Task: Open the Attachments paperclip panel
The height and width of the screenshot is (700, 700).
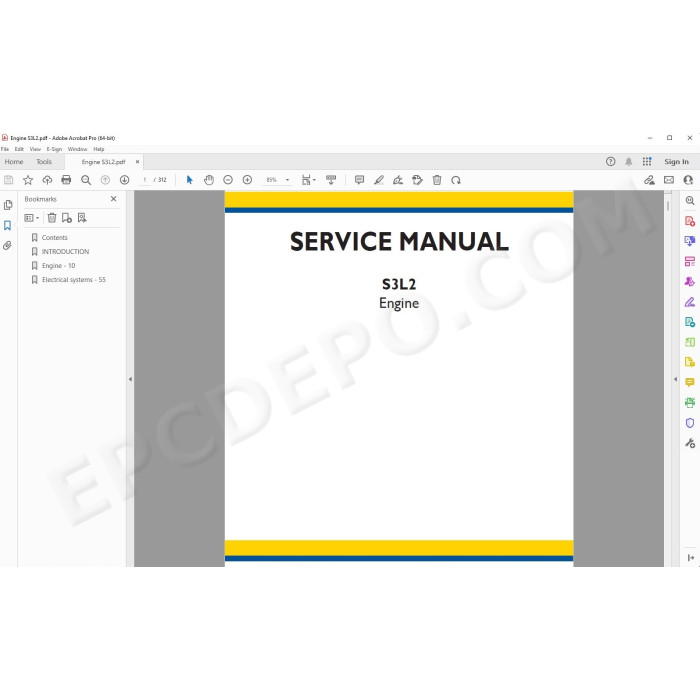Action: pos(8,246)
